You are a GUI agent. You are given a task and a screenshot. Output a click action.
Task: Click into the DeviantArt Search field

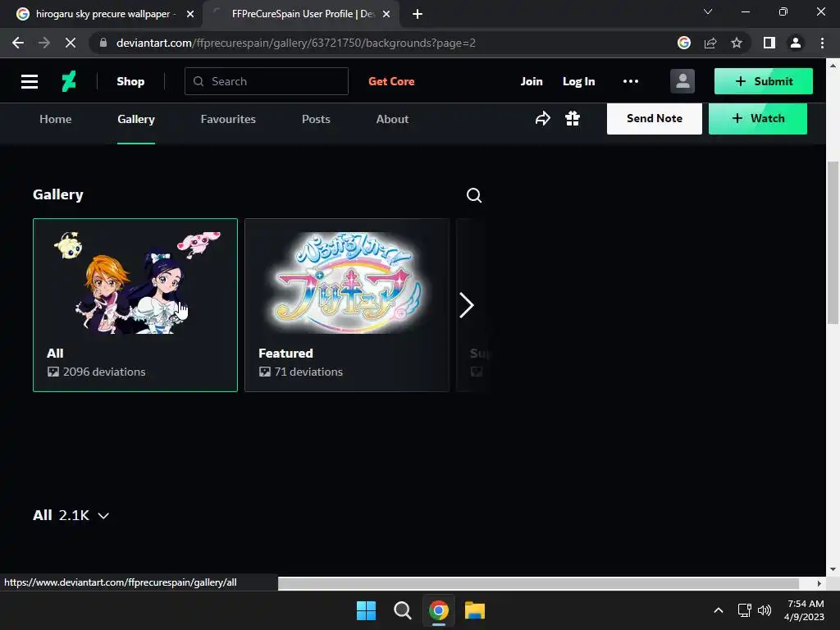pos(267,81)
